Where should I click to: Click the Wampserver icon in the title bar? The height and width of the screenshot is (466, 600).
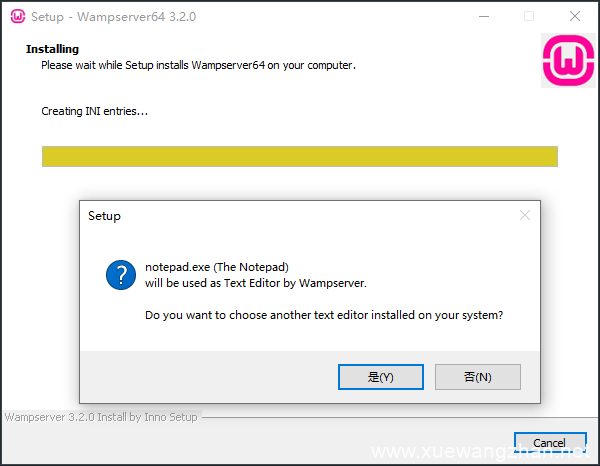coord(17,16)
